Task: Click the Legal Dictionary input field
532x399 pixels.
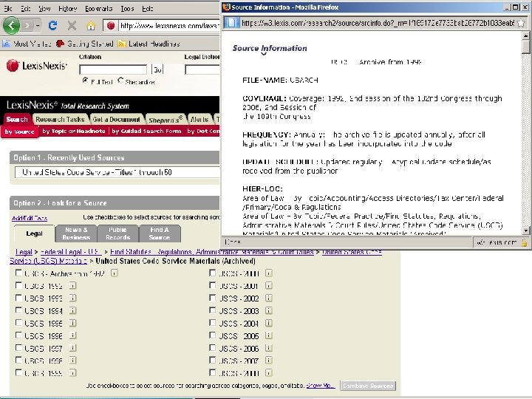Action: (x=202, y=69)
